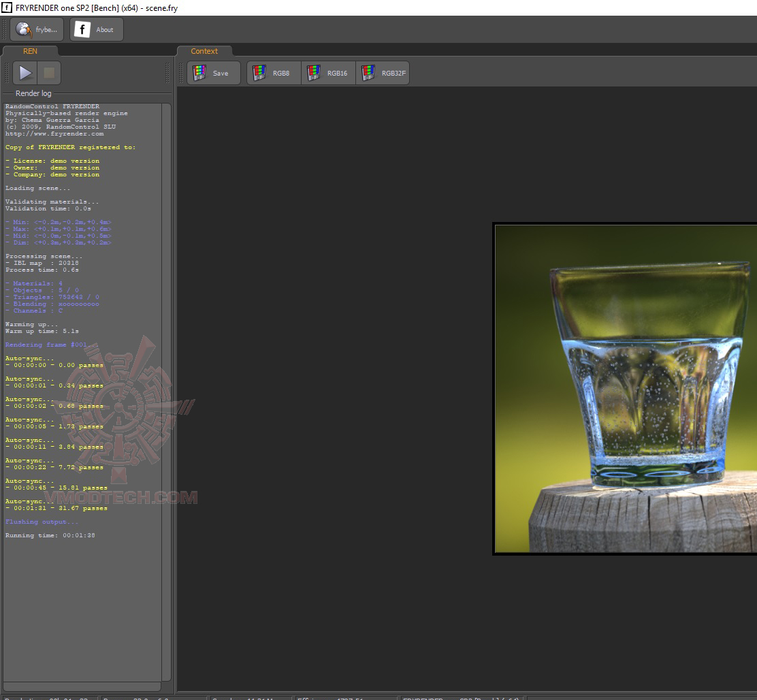The height and width of the screenshot is (700, 757).
Task: Start the render with the play button
Action: pyautogui.click(x=25, y=73)
